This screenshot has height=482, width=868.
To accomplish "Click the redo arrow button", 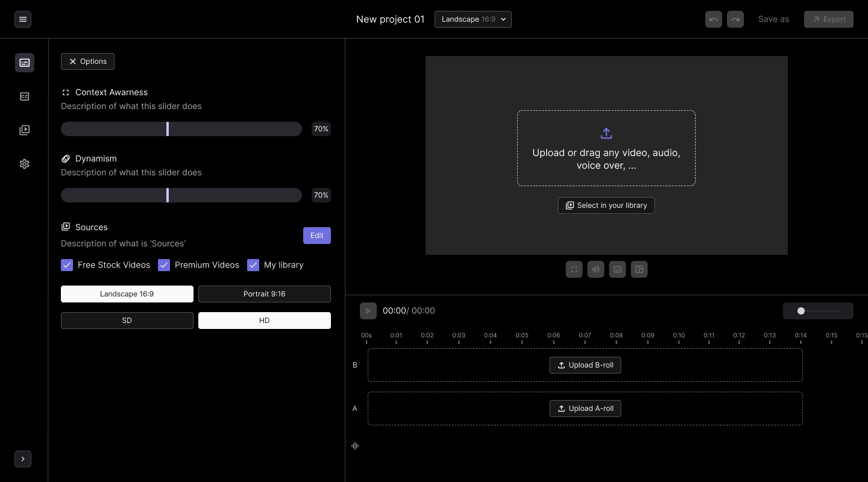I will point(735,19).
